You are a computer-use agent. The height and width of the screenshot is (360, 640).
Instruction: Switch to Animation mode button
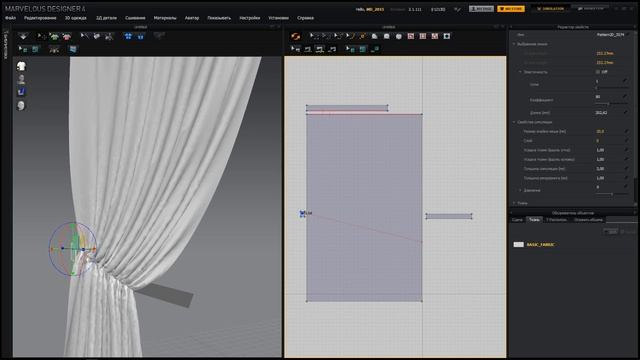(590, 9)
